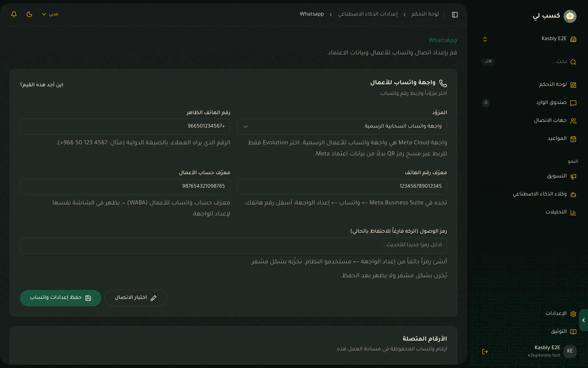
Task: Click the building icon beside Kasbly E2E
Action: point(573,39)
